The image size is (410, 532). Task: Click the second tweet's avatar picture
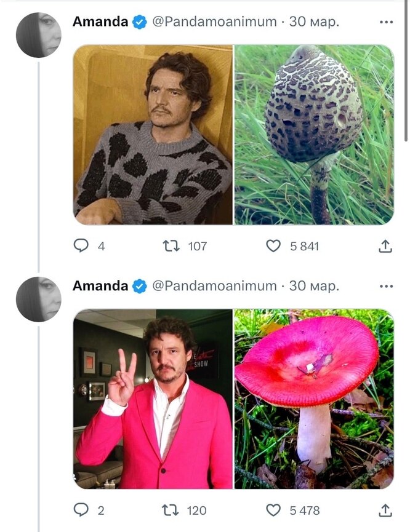tap(38, 299)
